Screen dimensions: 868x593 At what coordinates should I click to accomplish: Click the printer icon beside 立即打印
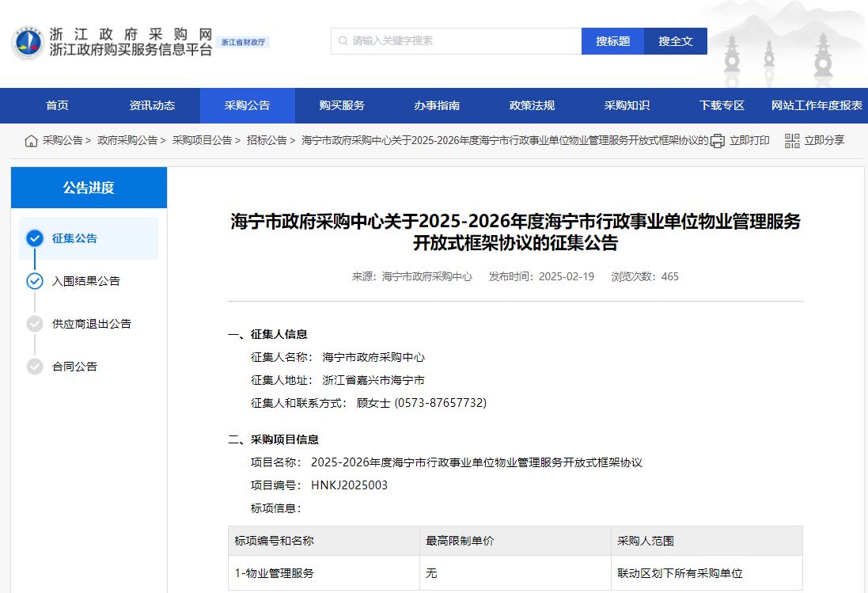pos(717,139)
